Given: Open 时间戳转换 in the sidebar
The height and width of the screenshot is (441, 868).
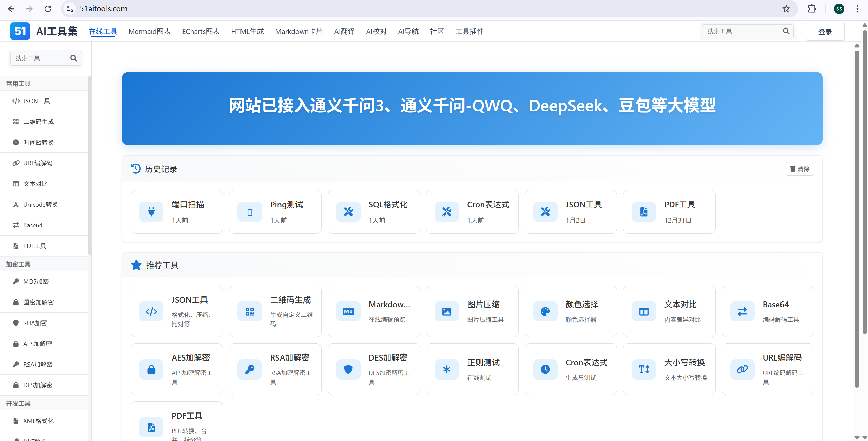Looking at the screenshot, I should click(x=38, y=142).
